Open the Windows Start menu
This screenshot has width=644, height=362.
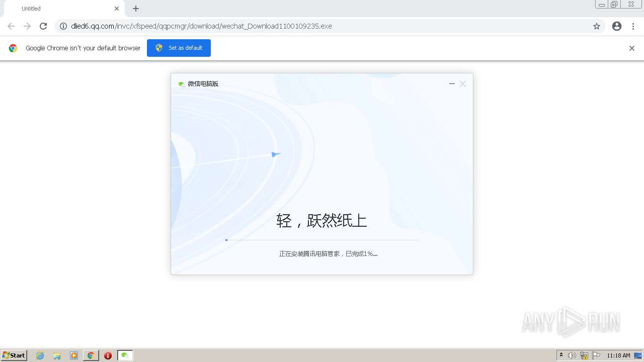[14, 355]
